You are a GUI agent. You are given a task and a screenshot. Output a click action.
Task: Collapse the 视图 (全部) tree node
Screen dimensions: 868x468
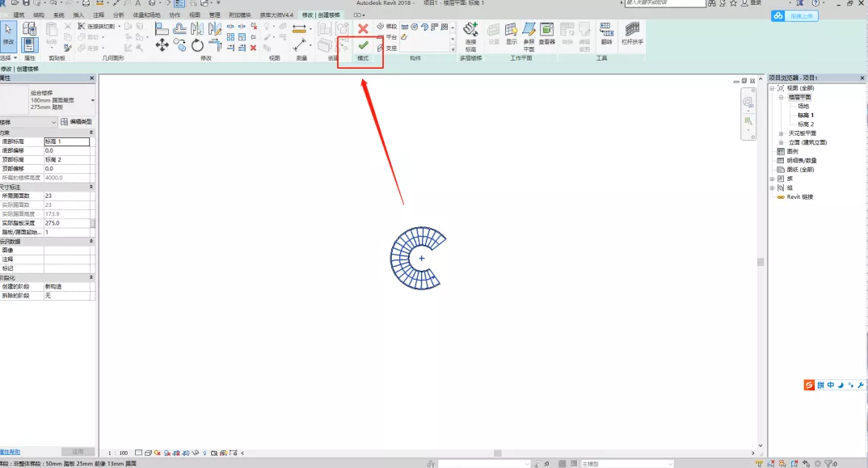(772, 88)
